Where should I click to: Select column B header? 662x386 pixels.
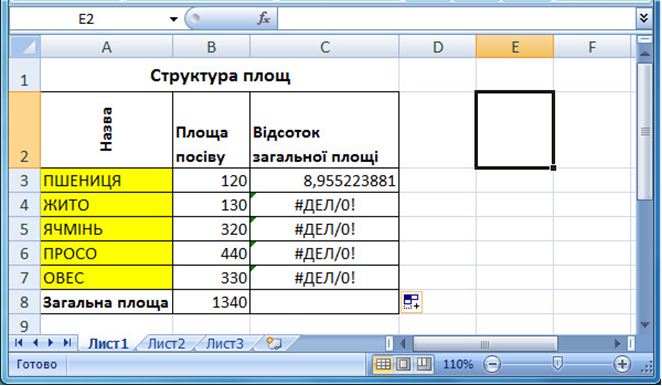(211, 47)
